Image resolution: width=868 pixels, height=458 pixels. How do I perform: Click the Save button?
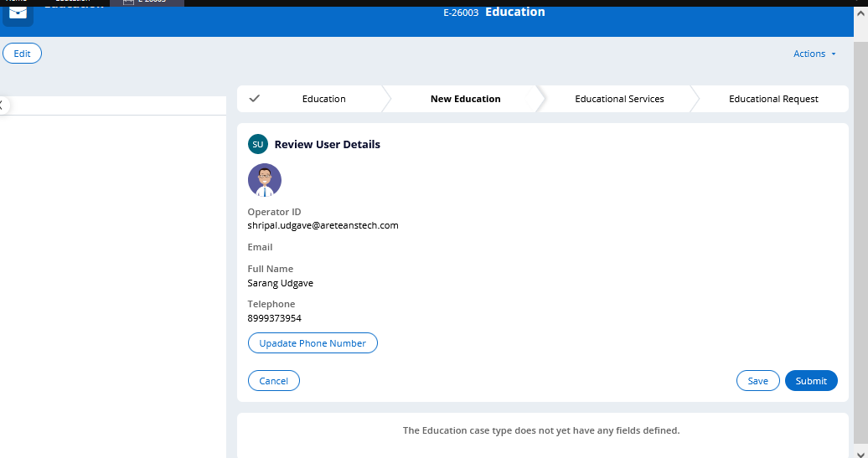(758, 381)
